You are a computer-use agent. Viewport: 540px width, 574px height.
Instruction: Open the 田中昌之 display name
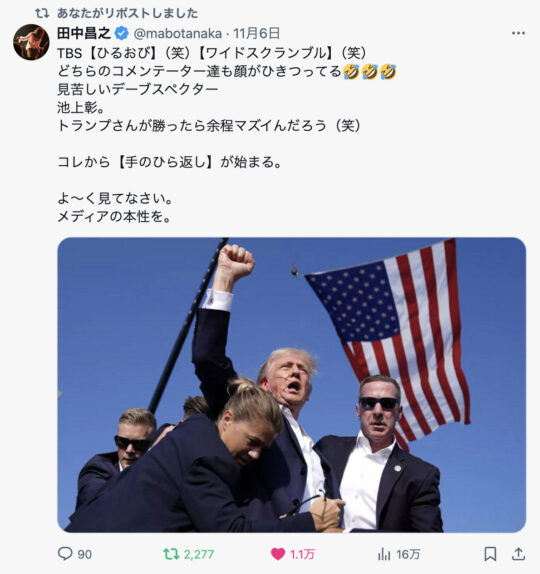(84, 33)
